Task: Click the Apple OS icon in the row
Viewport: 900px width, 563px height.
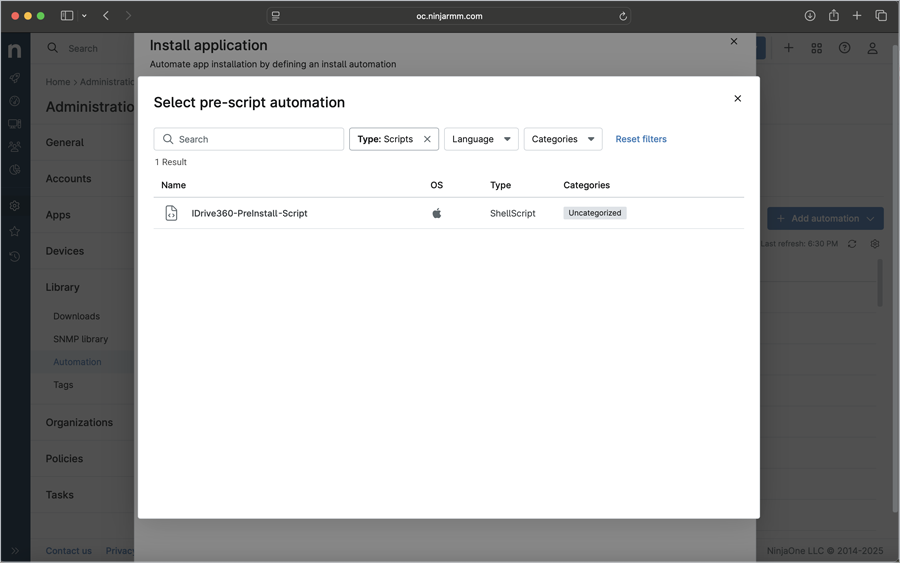Action: 436,213
